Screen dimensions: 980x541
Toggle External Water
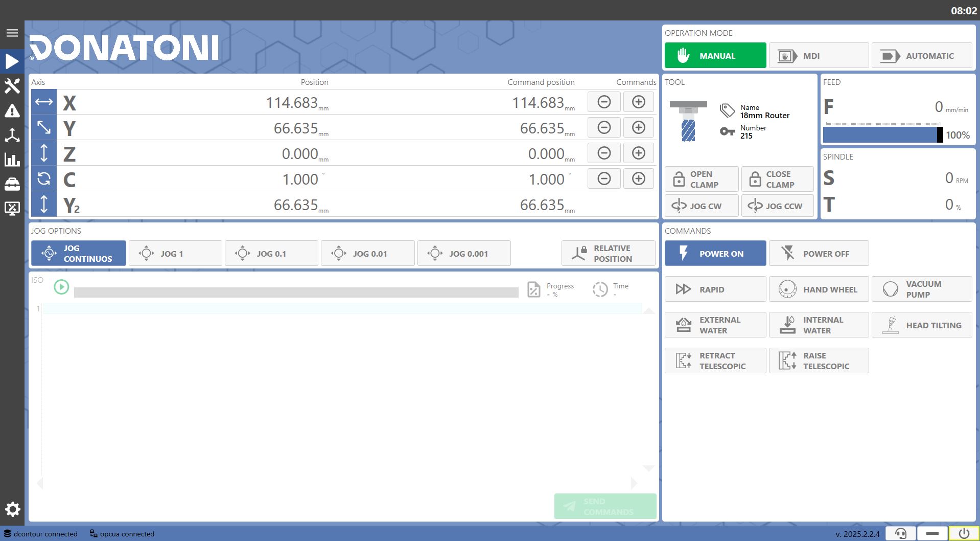pyautogui.click(x=715, y=325)
